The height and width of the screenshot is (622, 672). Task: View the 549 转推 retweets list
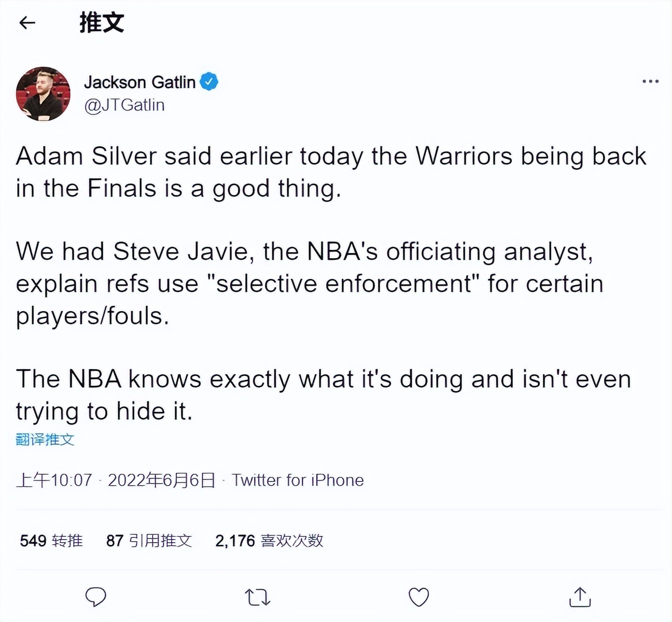pos(51,541)
